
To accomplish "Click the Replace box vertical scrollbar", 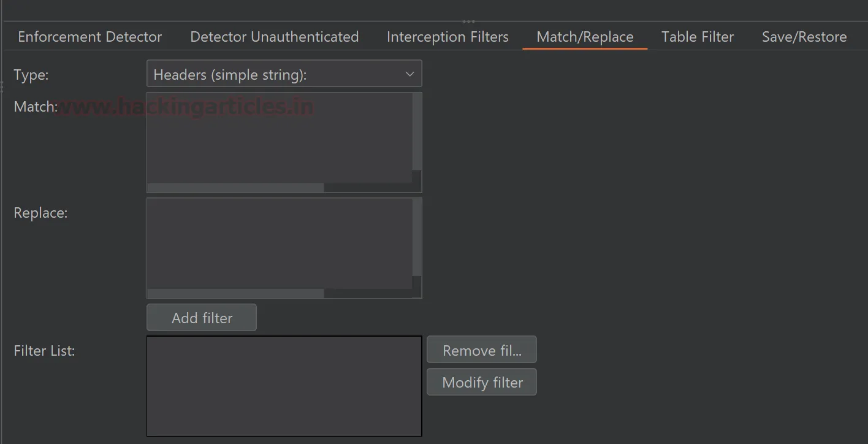I will [x=417, y=237].
